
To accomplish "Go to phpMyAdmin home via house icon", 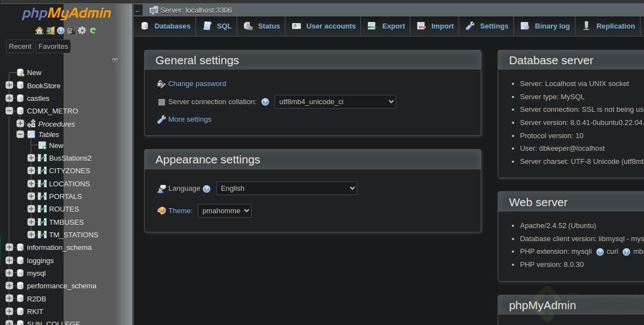I will (x=39, y=30).
